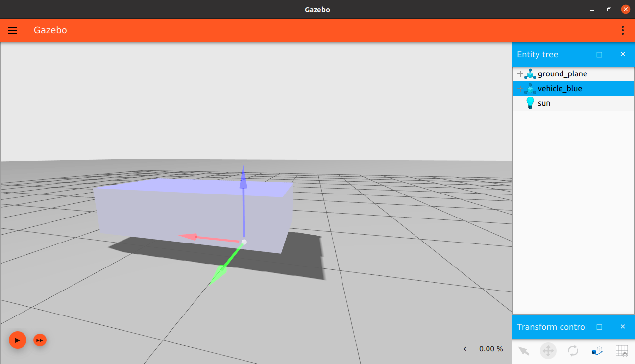635x364 pixels.
Task: Click the vehicle_blue model icon
Action: pos(530,88)
